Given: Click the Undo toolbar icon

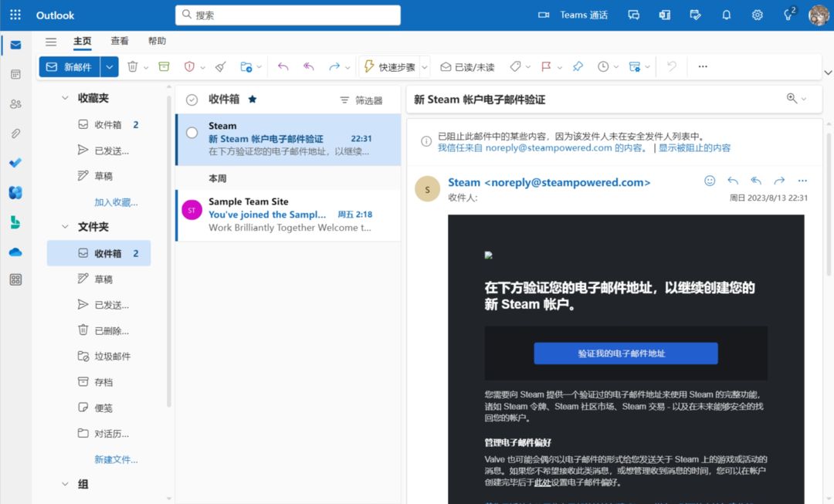Looking at the screenshot, I should pos(672,66).
